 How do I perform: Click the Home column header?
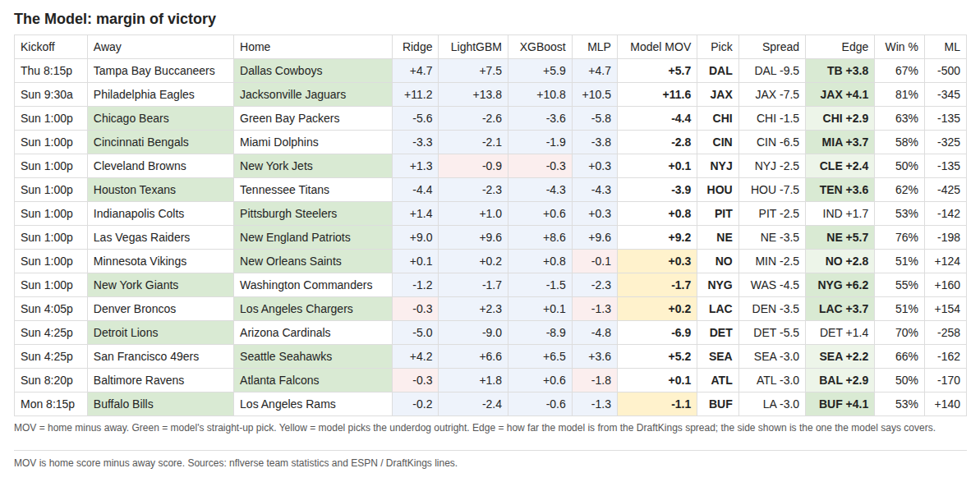313,47
